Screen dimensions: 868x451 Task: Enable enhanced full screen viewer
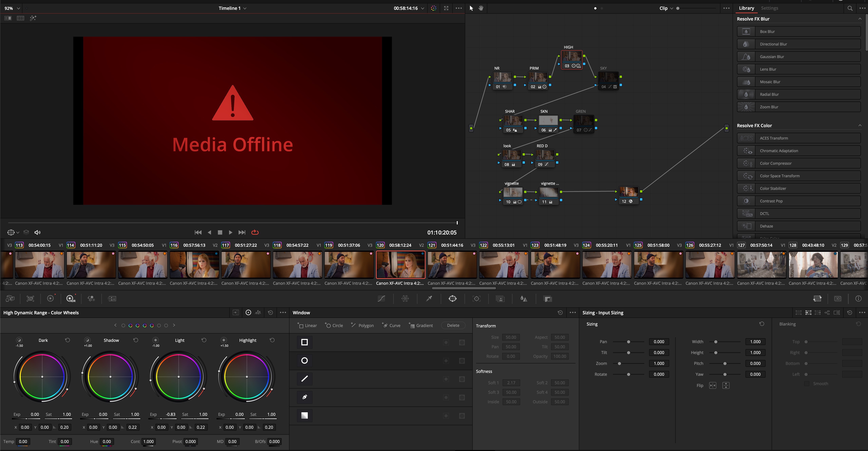tap(446, 8)
